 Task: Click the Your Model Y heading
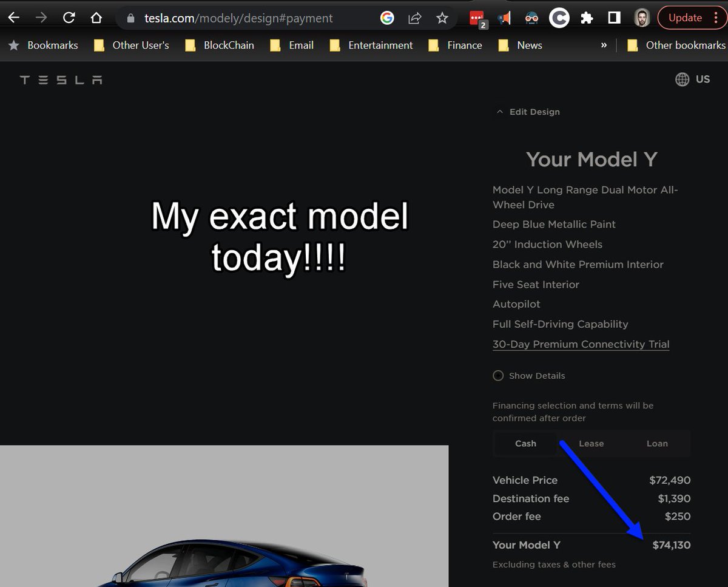point(591,159)
